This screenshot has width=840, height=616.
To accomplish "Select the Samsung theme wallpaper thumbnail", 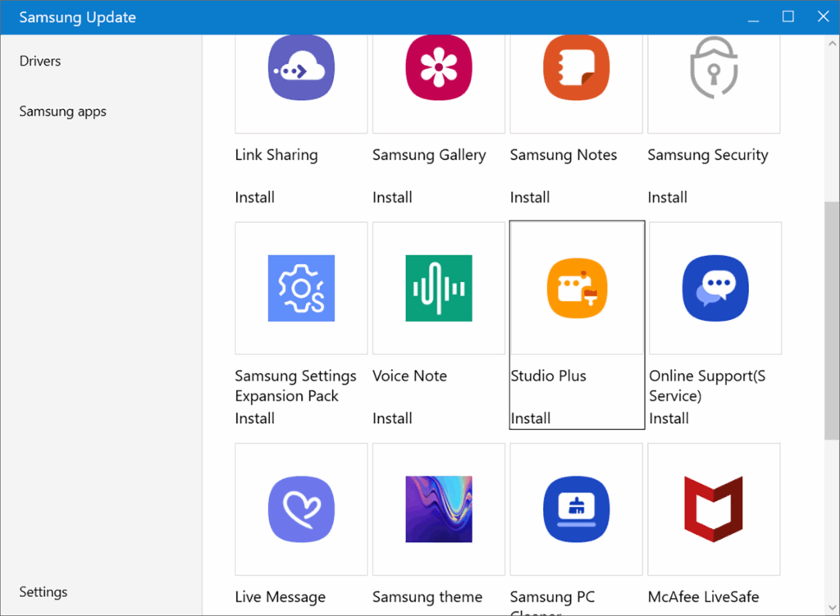I will (439, 509).
